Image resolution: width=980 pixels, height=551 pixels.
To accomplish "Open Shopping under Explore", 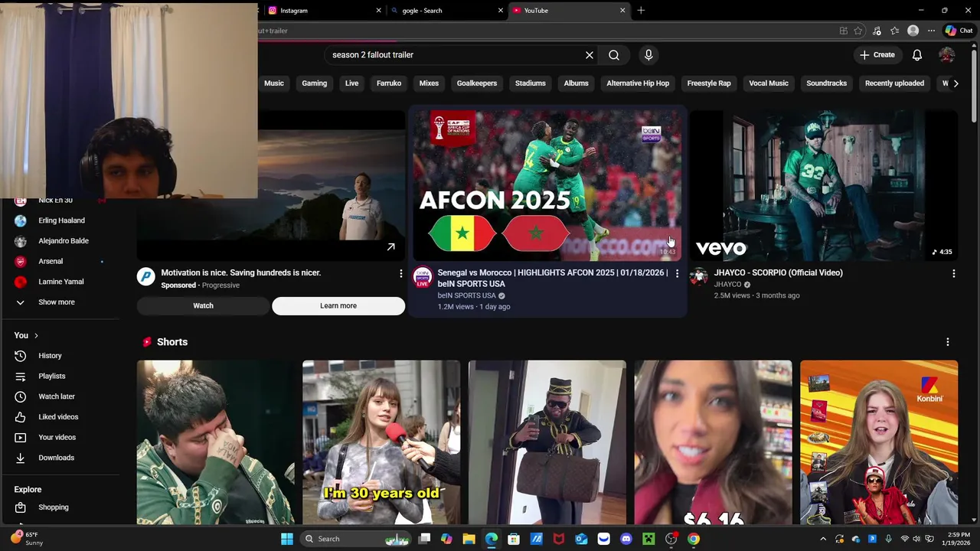I will [55, 507].
